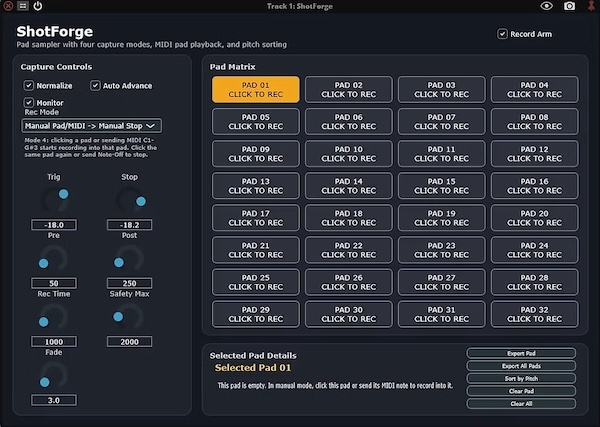The width and height of the screenshot is (600, 427).
Task: Uncheck the Normalize checkbox
Action: [x=29, y=85]
